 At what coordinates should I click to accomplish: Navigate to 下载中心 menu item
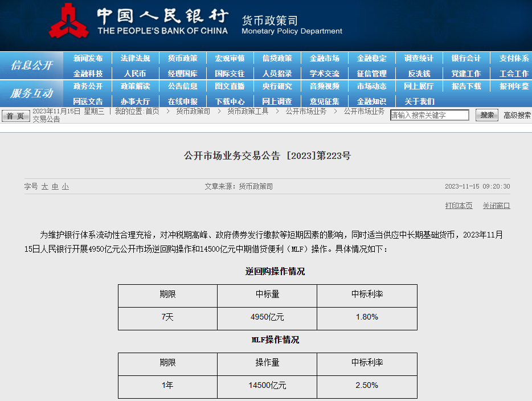point(230,101)
